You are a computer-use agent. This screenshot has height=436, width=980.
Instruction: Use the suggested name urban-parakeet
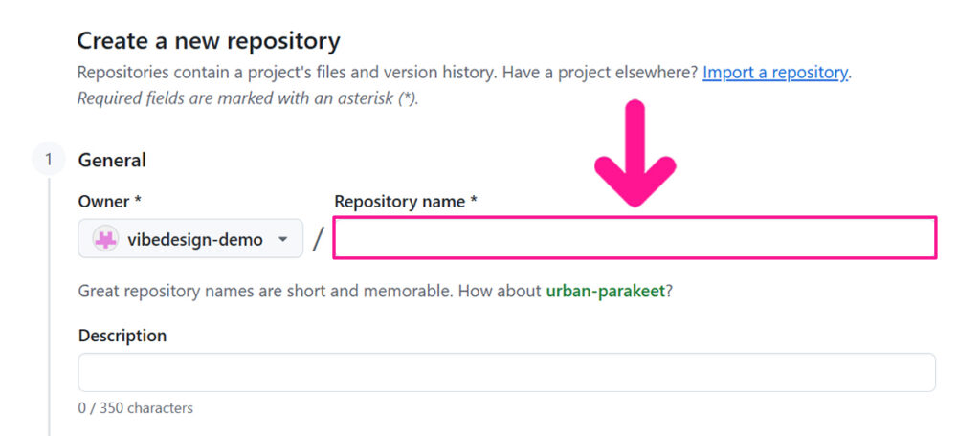click(x=605, y=291)
